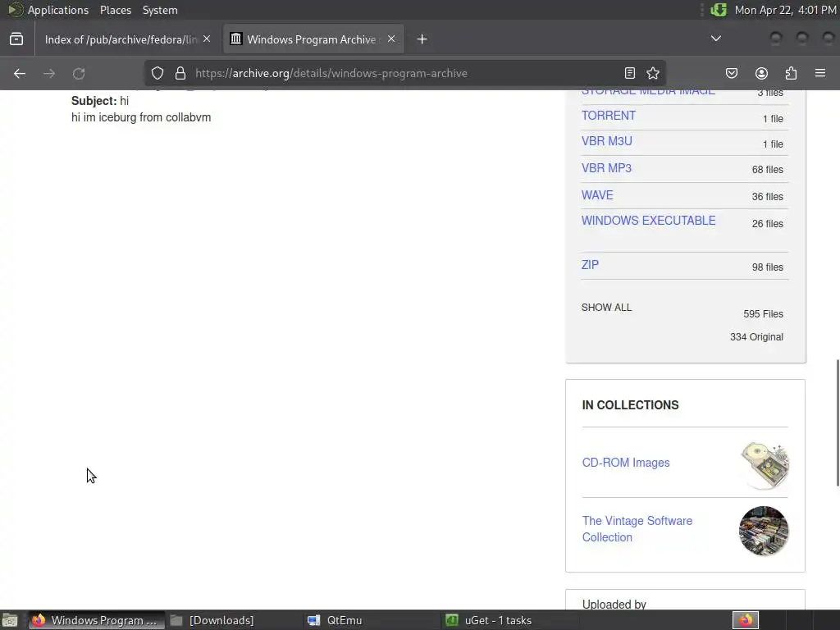Select the Windows Program Archive tab
Viewport: 840px width, 630px height.
[313, 39]
